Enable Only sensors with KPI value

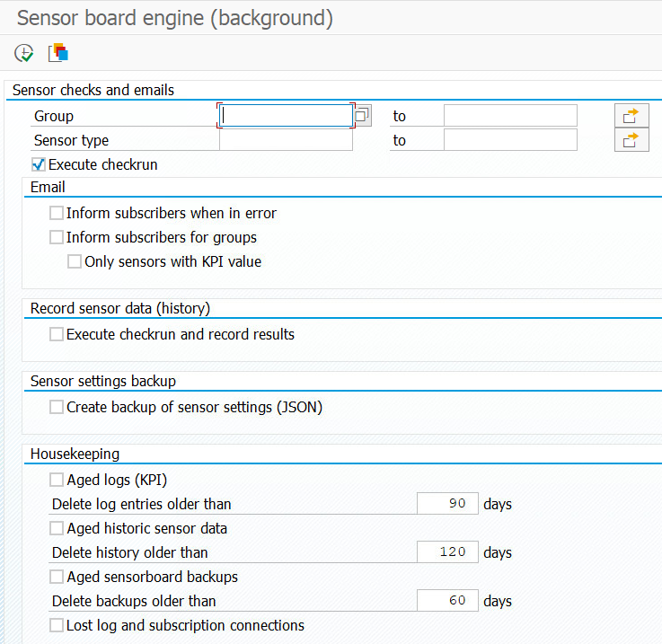pyautogui.click(x=75, y=262)
